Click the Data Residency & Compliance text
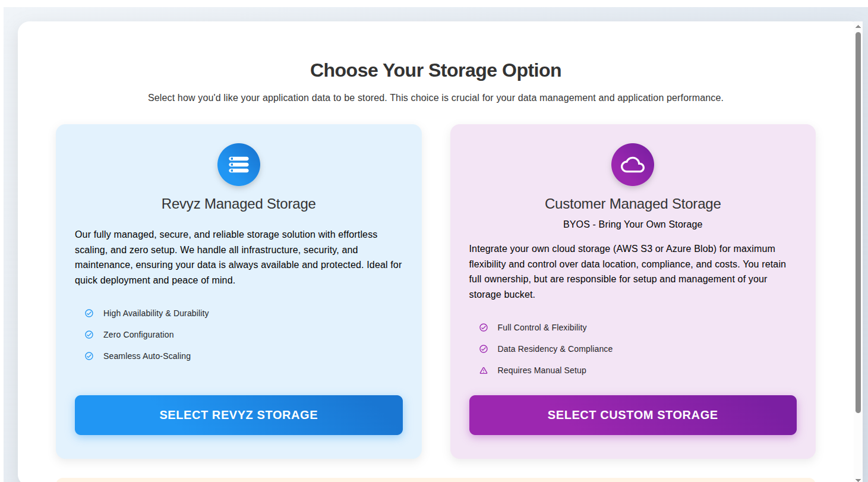This screenshot has width=868, height=482. point(554,349)
